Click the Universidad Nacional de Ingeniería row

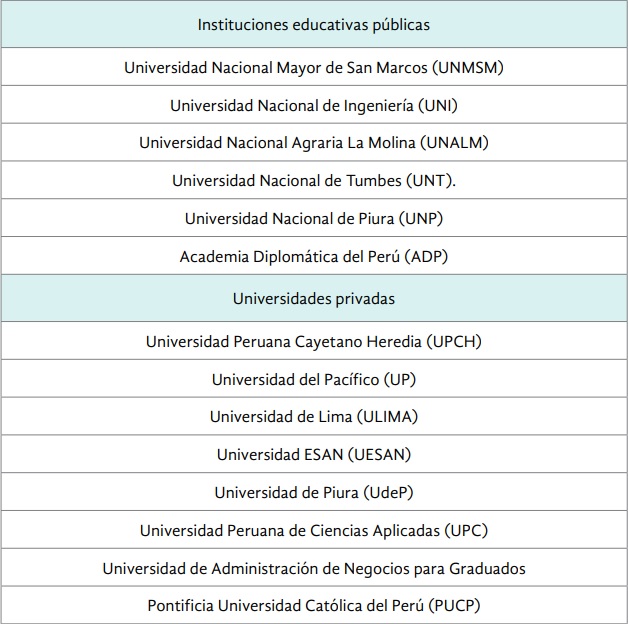(314, 105)
